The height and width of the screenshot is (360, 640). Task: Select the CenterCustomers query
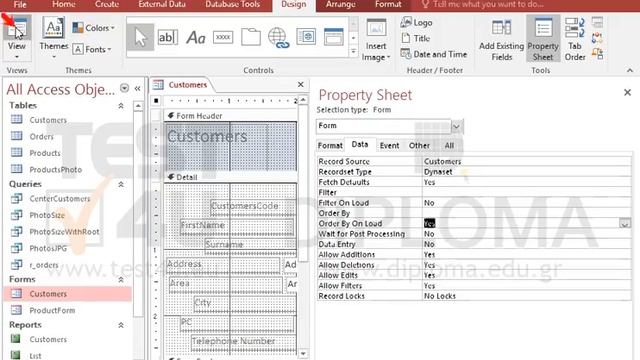(60, 199)
